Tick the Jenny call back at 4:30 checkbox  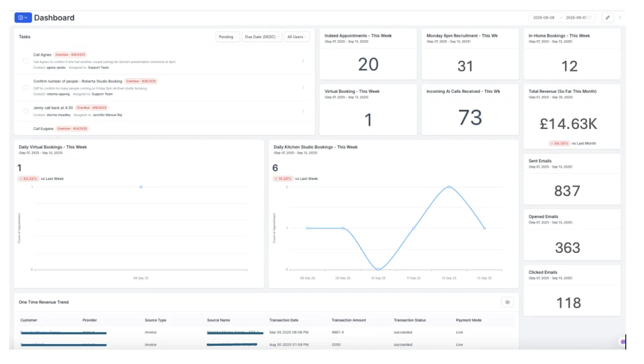point(26,111)
